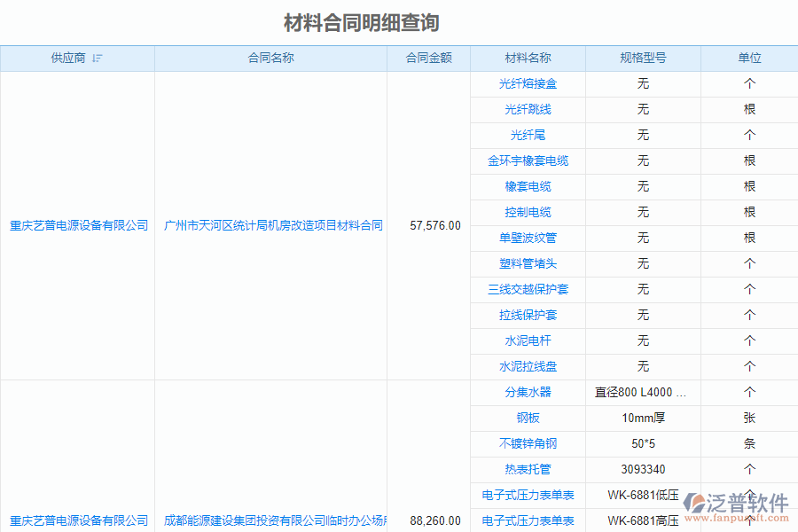This screenshot has height=532, width=798.
Task: Open details for 金环宇橡套电缆
Action: click(x=529, y=160)
